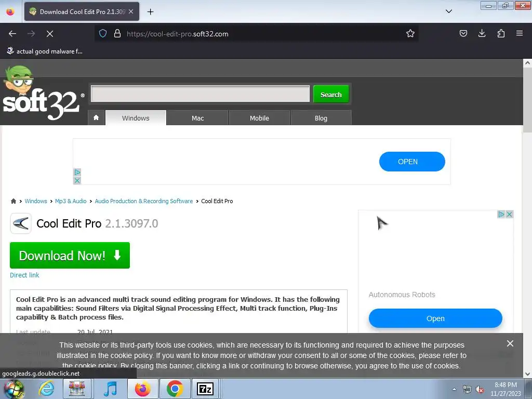Open 7-Zip from taskbar
The width and height of the screenshot is (532, 399).
coord(205,389)
